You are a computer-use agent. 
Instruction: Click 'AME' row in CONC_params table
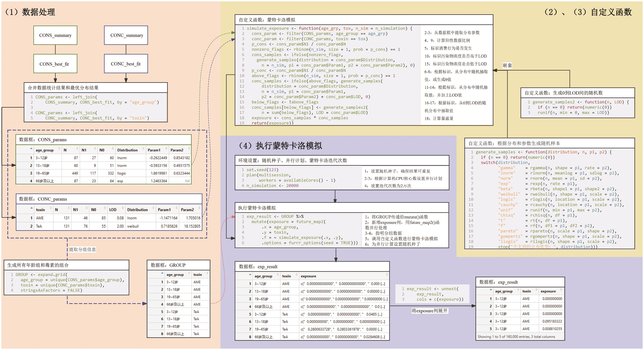pyautogui.click(x=109, y=218)
